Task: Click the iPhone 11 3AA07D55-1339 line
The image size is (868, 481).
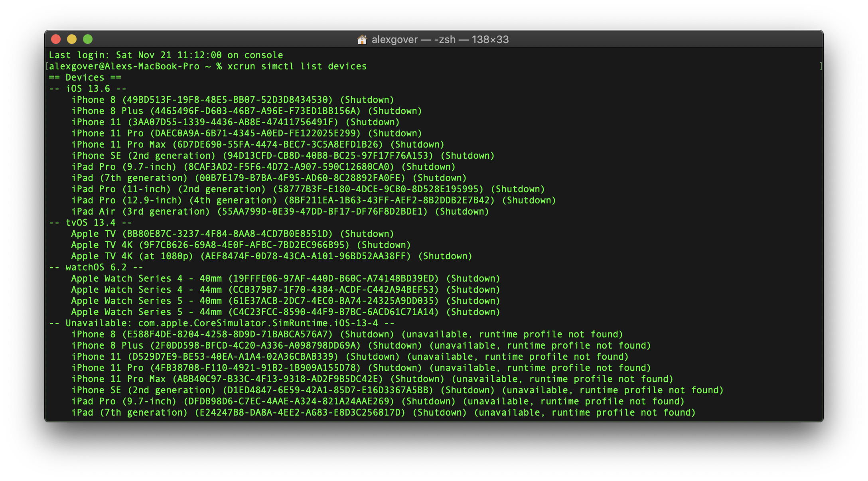Action: click(x=235, y=122)
